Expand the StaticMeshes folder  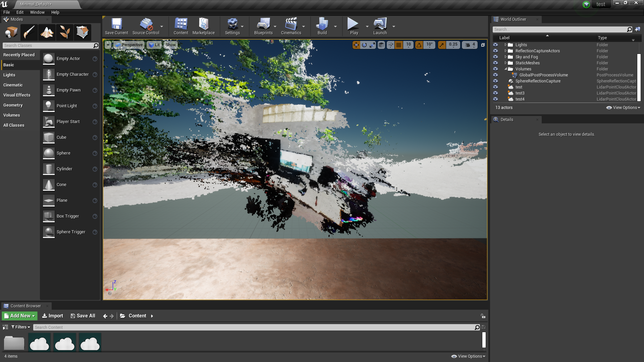[505, 63]
